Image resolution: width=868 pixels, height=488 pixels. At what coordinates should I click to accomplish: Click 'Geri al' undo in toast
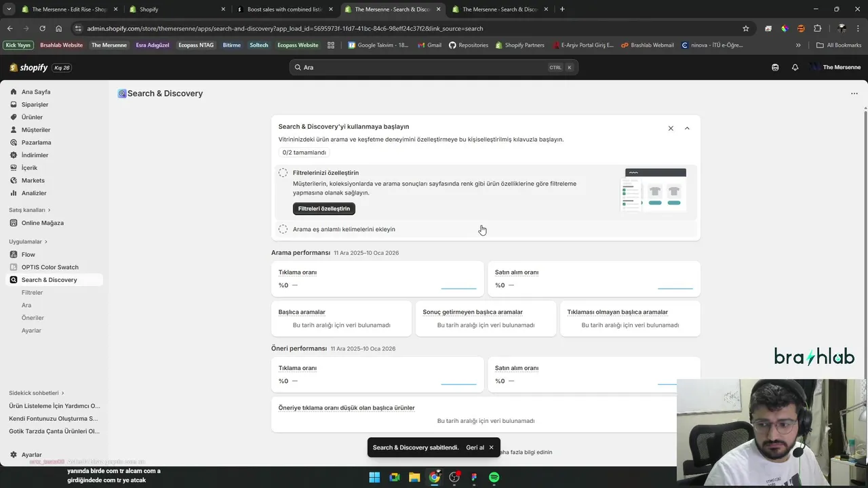(x=475, y=447)
